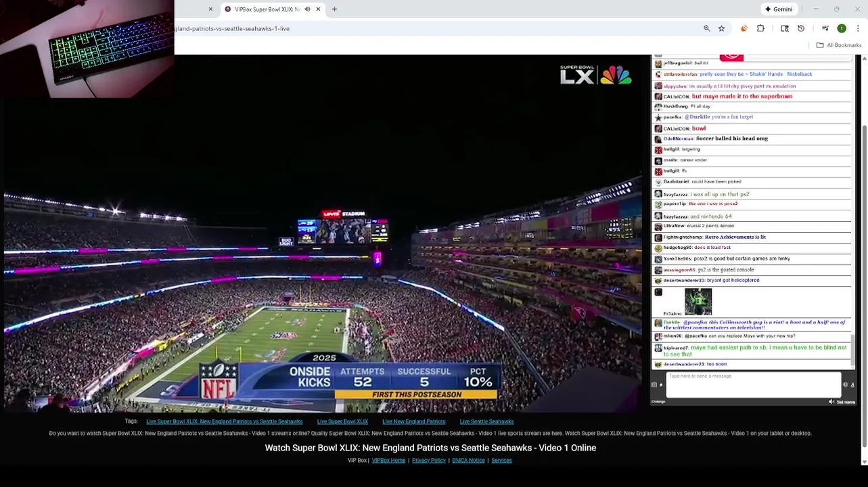Click the triangle icon at chat input's right edge
Image resolution: width=868 pixels, height=487 pixels.
(x=852, y=385)
